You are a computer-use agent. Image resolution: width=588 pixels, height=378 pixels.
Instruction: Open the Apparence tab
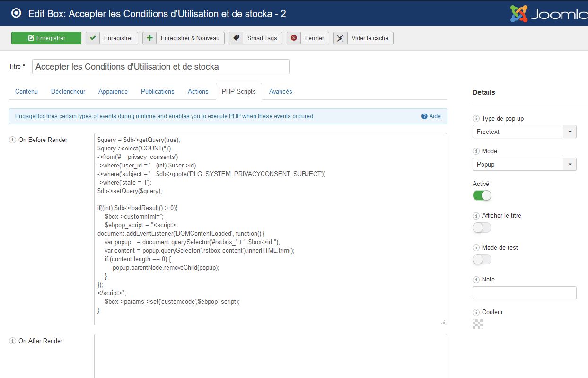coord(113,91)
